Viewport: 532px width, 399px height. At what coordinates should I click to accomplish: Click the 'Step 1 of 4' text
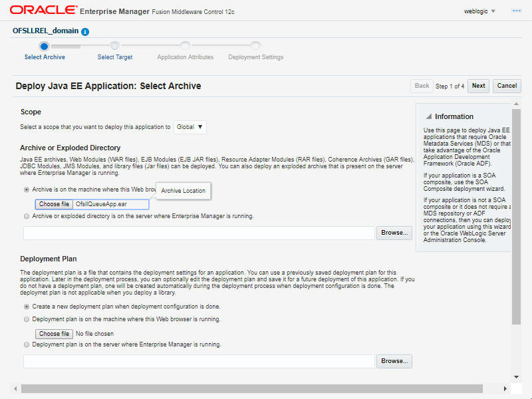click(x=450, y=86)
